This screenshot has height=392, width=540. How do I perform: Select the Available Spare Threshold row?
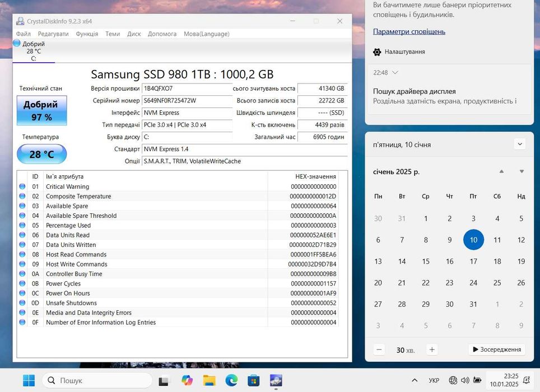(x=178, y=216)
